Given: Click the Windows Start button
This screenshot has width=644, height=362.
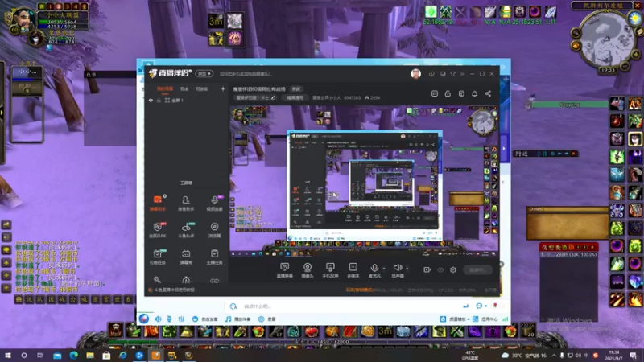Looking at the screenshot, I should pos(8,355).
